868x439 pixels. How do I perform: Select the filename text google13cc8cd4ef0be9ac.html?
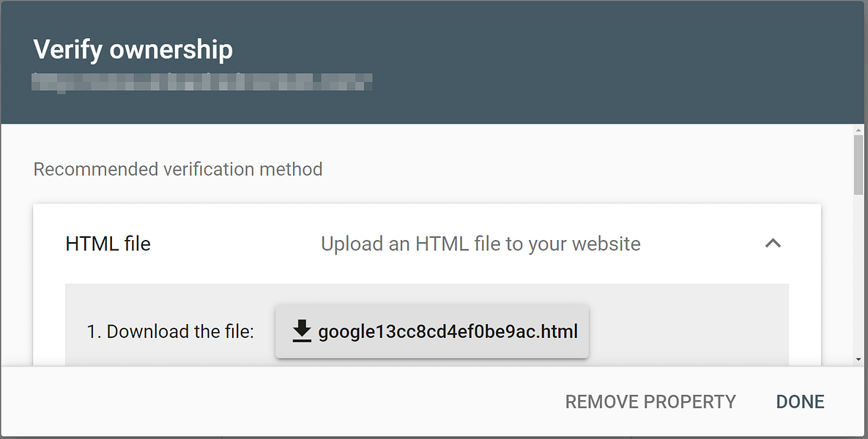pyautogui.click(x=448, y=331)
